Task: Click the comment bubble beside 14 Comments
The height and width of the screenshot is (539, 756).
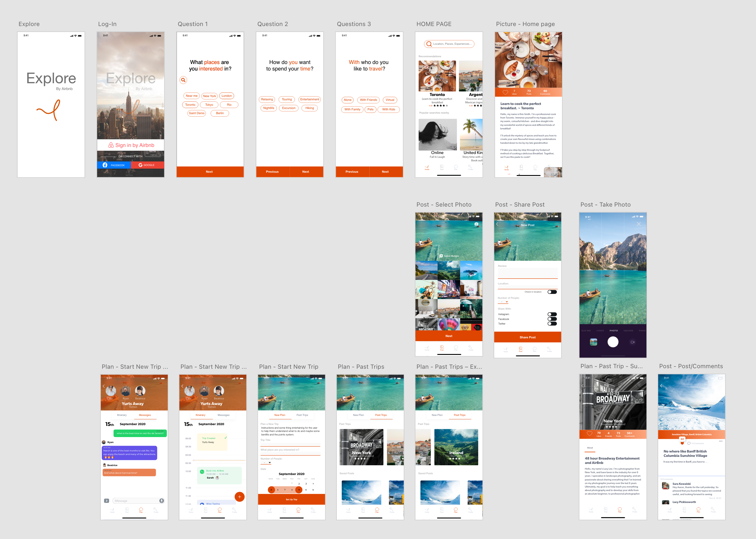Action: click(x=689, y=443)
